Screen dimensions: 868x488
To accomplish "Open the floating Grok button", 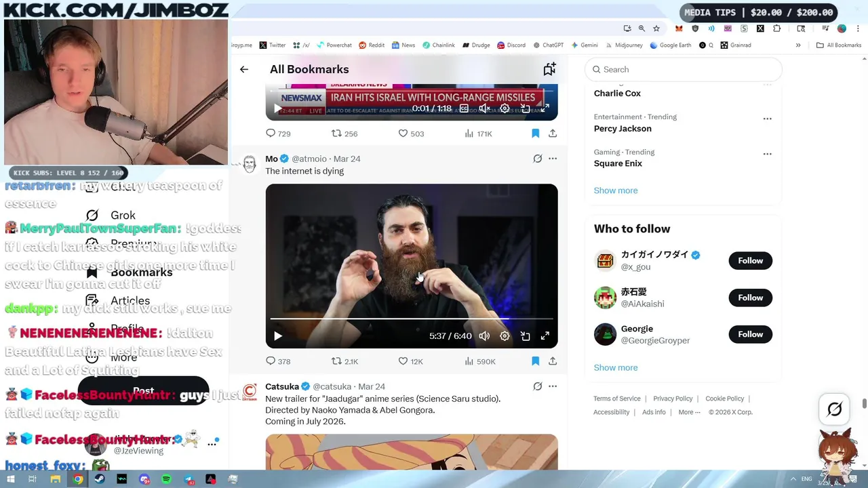I will [835, 409].
